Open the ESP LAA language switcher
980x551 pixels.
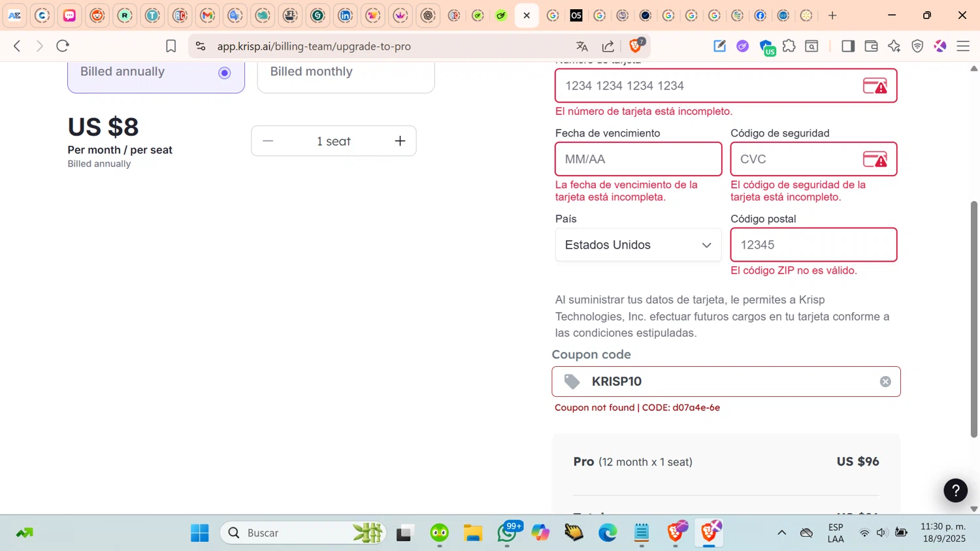(836, 533)
